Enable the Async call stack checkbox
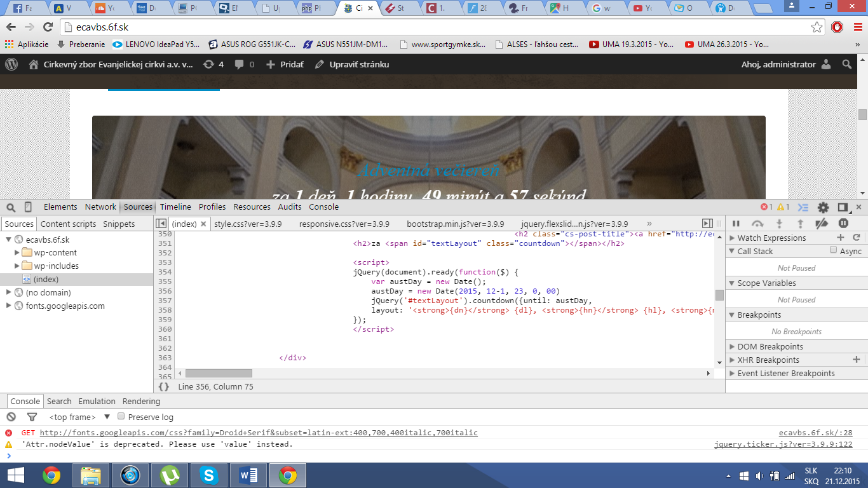Screen dimensions: 868x488 click(833, 250)
